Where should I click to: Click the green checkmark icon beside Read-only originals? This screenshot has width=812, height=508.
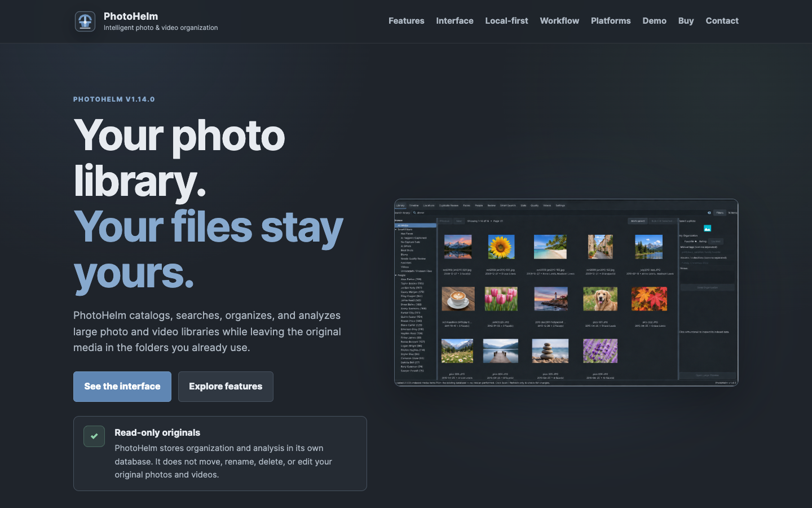pos(94,436)
